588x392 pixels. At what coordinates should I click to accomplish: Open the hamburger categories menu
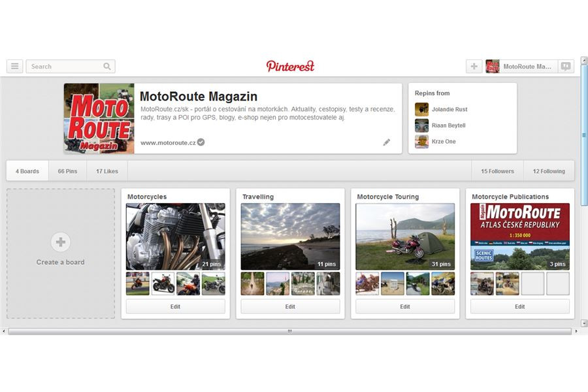point(14,66)
